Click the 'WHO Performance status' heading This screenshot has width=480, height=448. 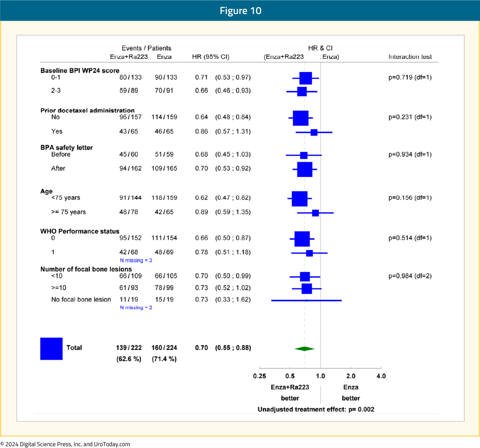point(80,231)
